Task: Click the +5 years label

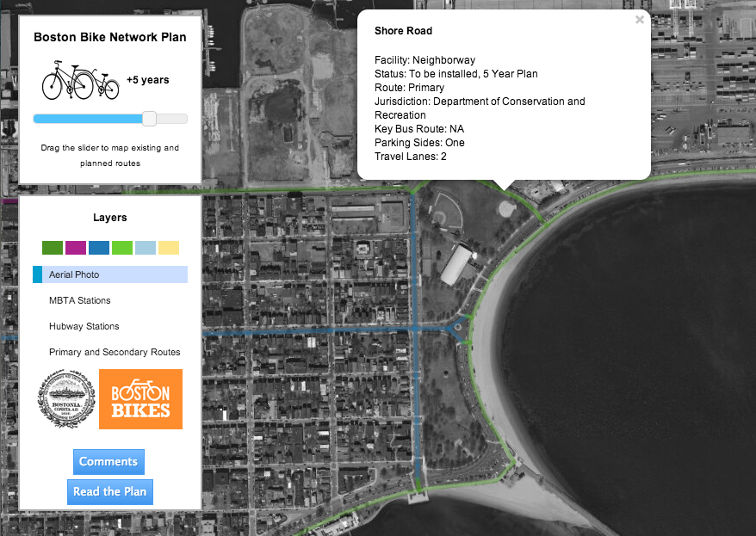Action: click(148, 80)
